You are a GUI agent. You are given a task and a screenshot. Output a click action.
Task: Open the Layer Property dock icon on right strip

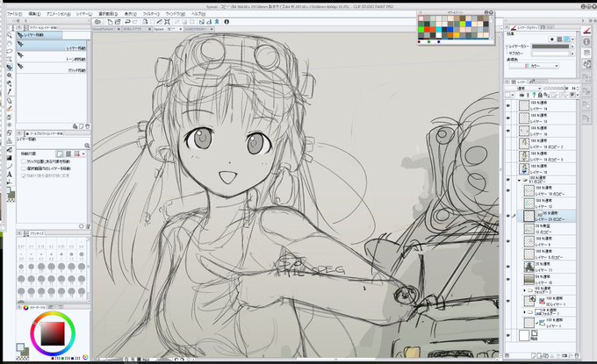point(586,30)
